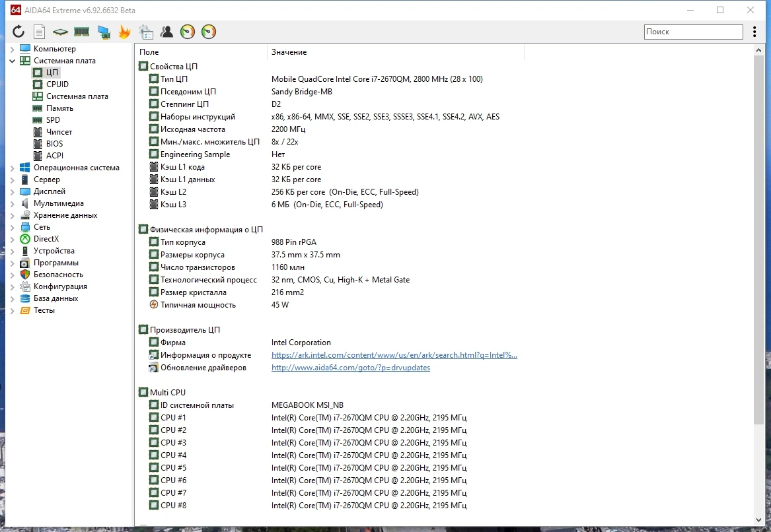The width and height of the screenshot is (771, 532).
Task: Click the Компьютер monitor icon
Action: (25, 49)
